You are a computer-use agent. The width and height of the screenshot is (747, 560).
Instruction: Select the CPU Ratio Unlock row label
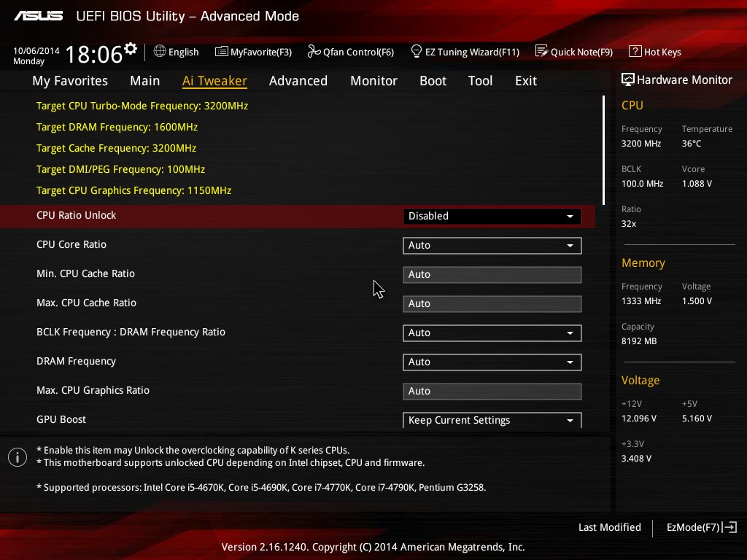[76, 215]
